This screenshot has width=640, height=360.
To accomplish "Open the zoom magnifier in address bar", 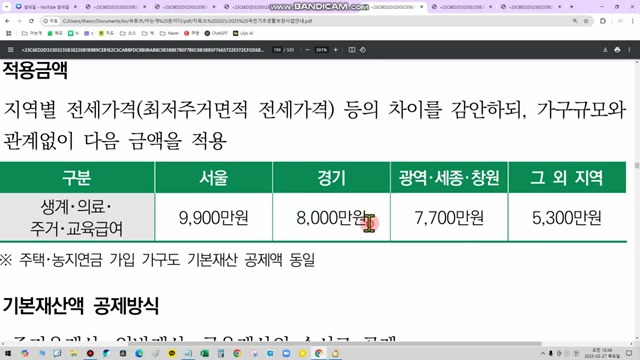I will 575,21.
